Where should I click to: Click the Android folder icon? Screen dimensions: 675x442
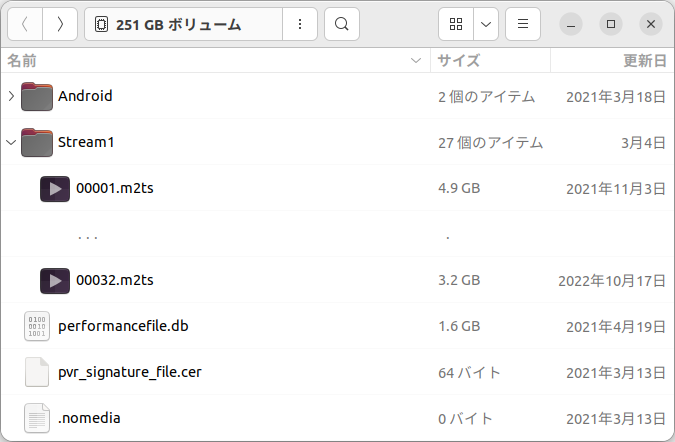pyautogui.click(x=37, y=97)
